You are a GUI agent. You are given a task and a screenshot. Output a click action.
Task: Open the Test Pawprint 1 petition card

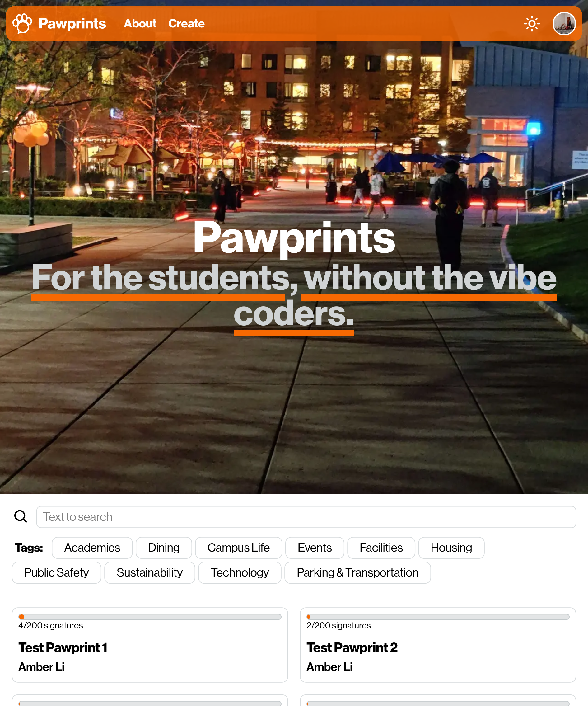coord(150,645)
